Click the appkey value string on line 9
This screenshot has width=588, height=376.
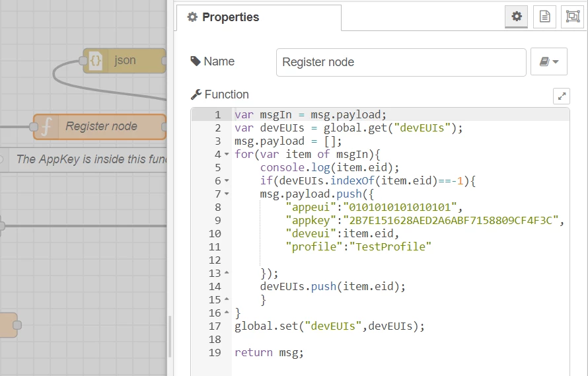click(451, 220)
